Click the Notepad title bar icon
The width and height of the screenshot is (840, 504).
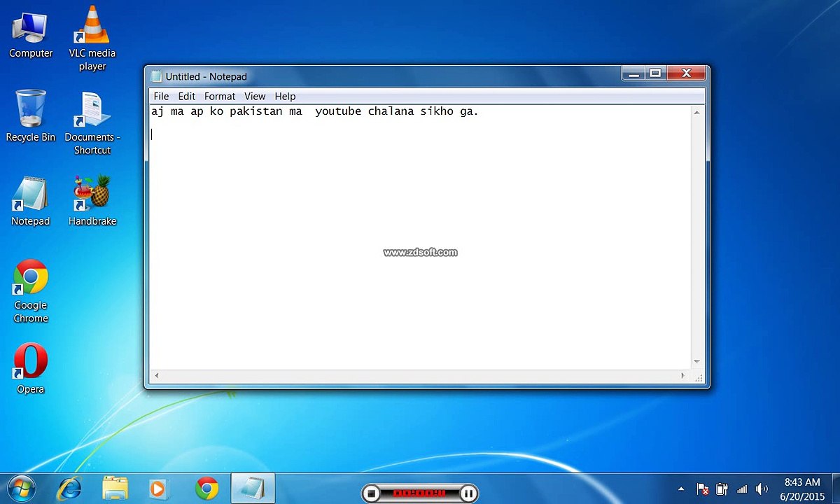[157, 76]
